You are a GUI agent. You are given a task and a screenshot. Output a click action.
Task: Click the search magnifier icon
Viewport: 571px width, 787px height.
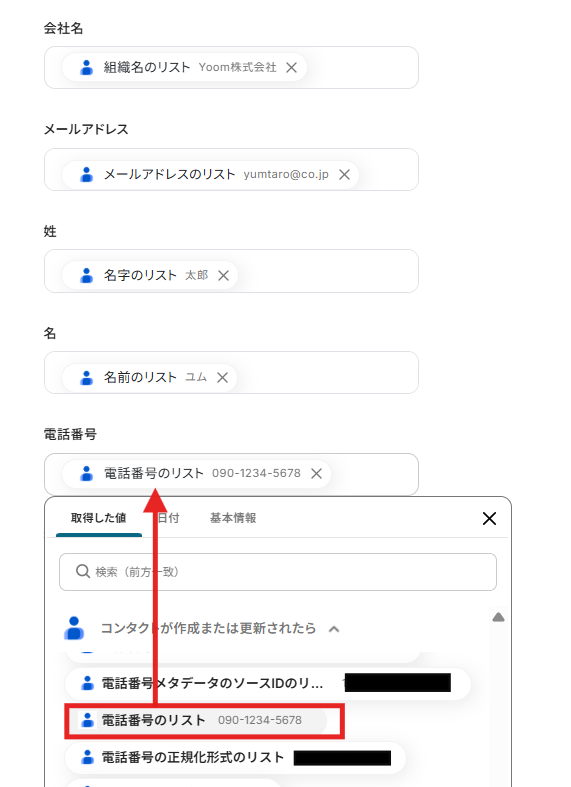[x=83, y=571]
